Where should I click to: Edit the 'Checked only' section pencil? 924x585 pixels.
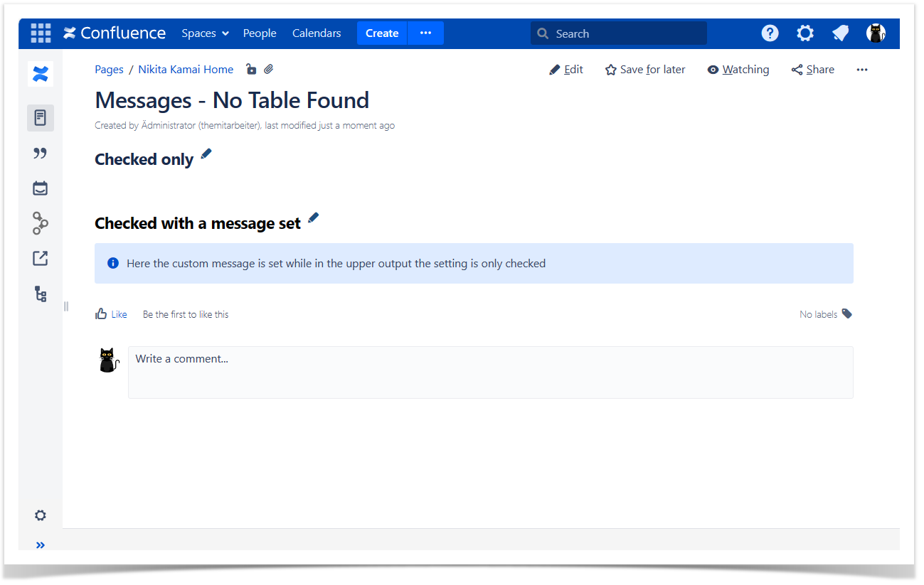tap(206, 154)
